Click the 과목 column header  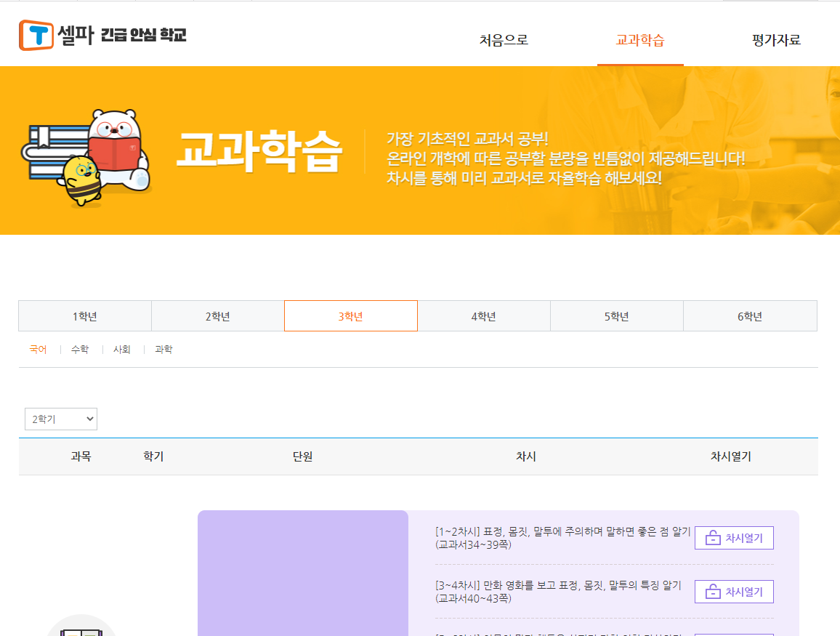tap(81, 456)
